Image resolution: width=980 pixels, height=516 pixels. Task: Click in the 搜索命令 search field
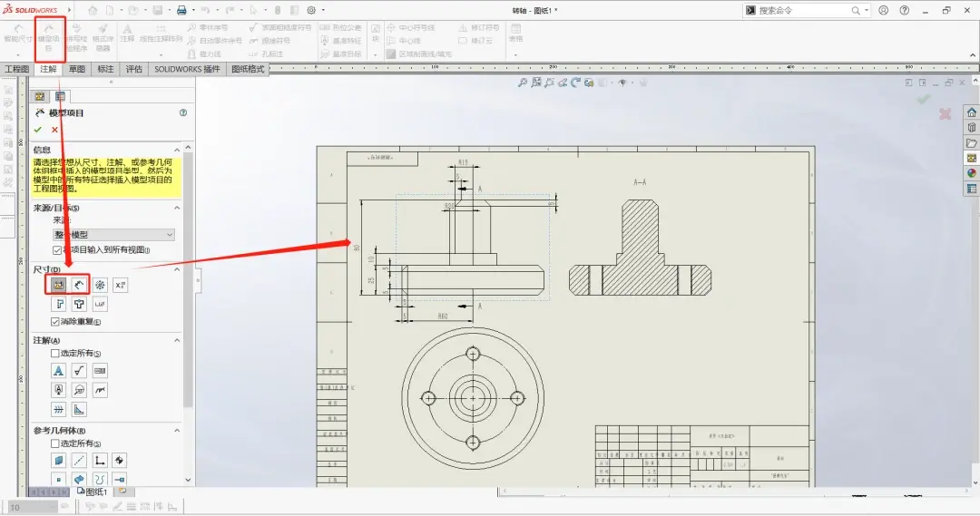click(x=804, y=11)
